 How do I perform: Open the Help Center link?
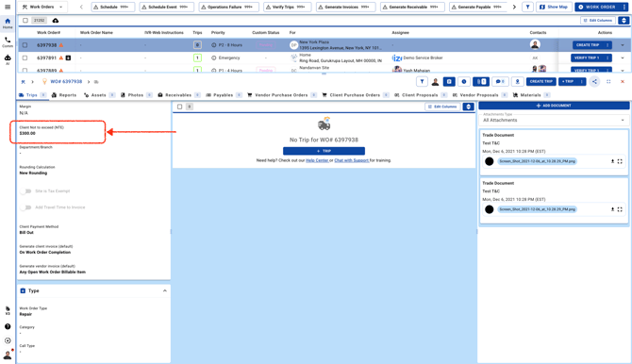pyautogui.click(x=317, y=160)
